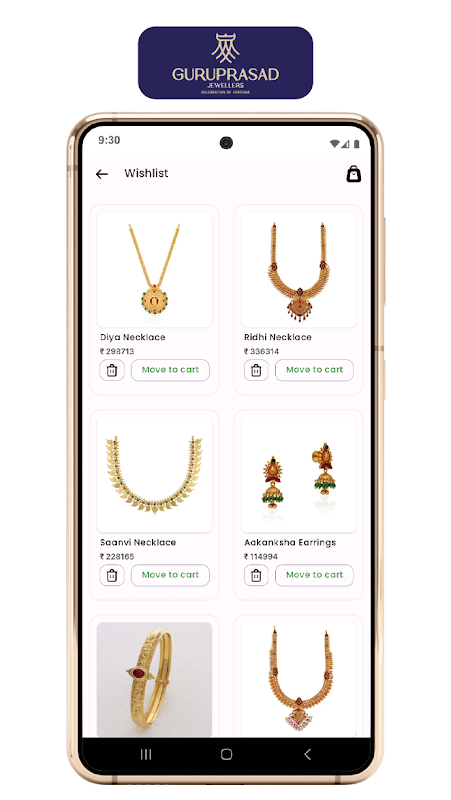Tap Android recent apps navigation icon

[146, 754]
